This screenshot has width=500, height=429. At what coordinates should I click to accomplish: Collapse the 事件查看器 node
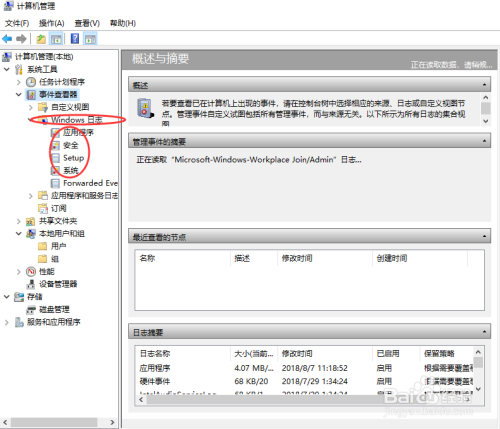19,95
